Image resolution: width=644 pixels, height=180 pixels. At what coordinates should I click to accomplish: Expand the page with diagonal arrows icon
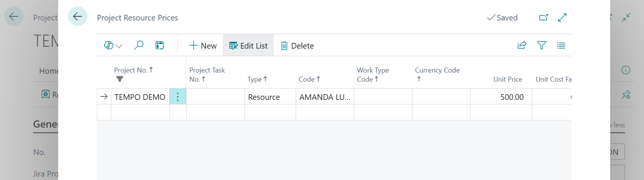coord(562,17)
